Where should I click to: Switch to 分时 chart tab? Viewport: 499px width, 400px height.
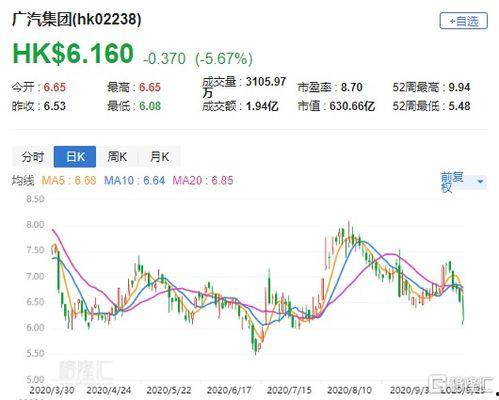[33, 156]
